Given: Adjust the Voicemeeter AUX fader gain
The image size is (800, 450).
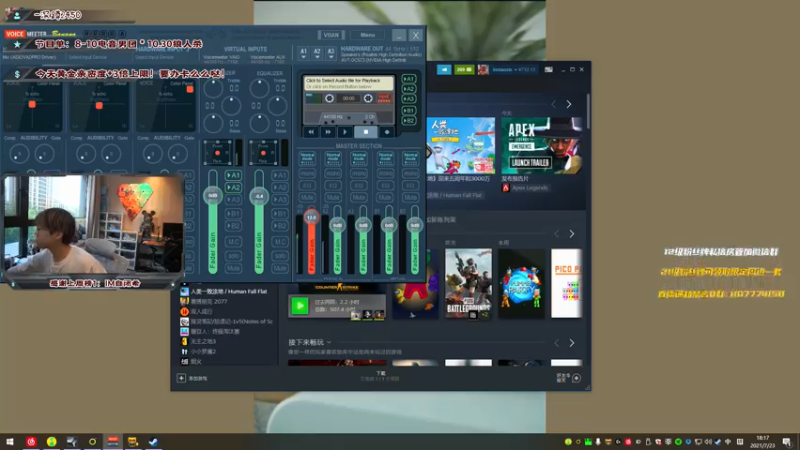Looking at the screenshot, I should [x=259, y=196].
